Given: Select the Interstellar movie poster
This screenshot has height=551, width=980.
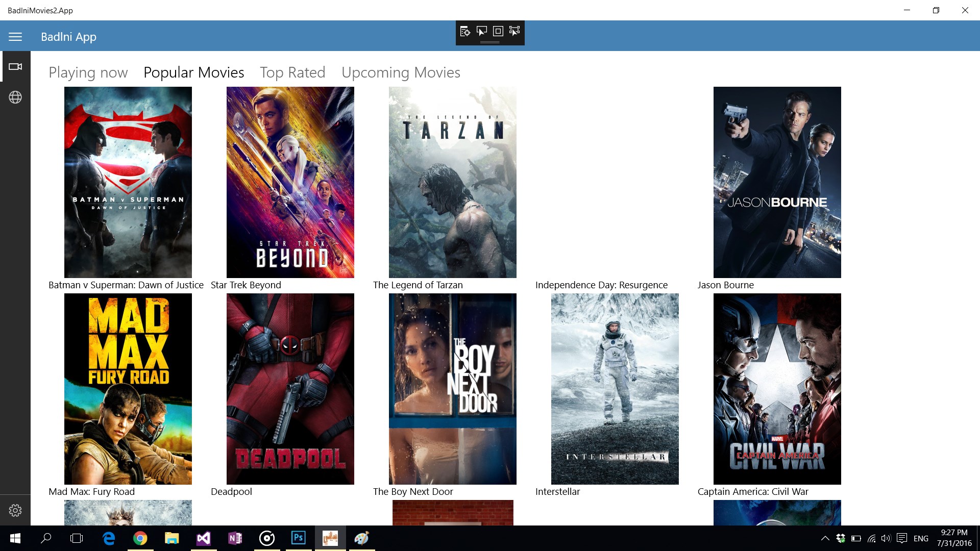Looking at the screenshot, I should click(615, 389).
